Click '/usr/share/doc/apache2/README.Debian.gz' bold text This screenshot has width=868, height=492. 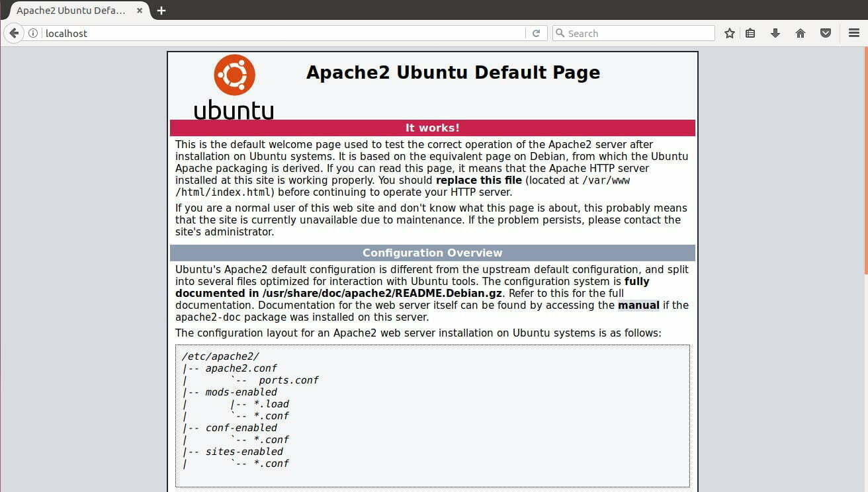[x=382, y=294]
